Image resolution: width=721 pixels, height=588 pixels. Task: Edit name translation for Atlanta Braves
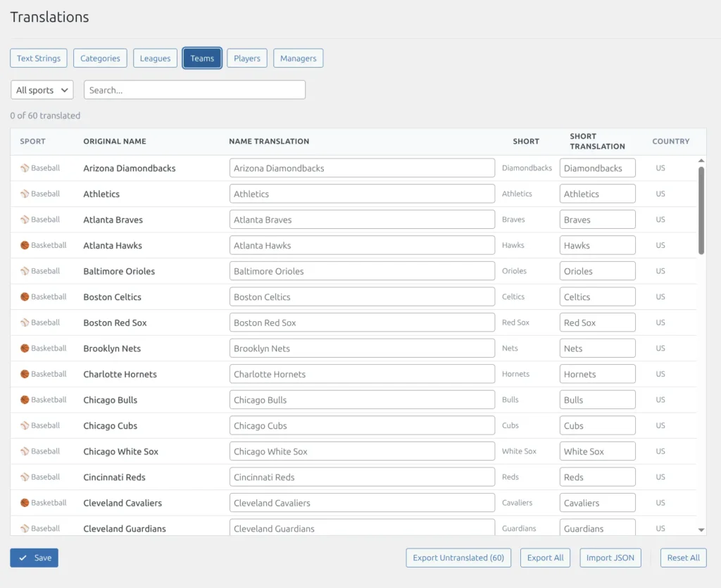tap(363, 220)
